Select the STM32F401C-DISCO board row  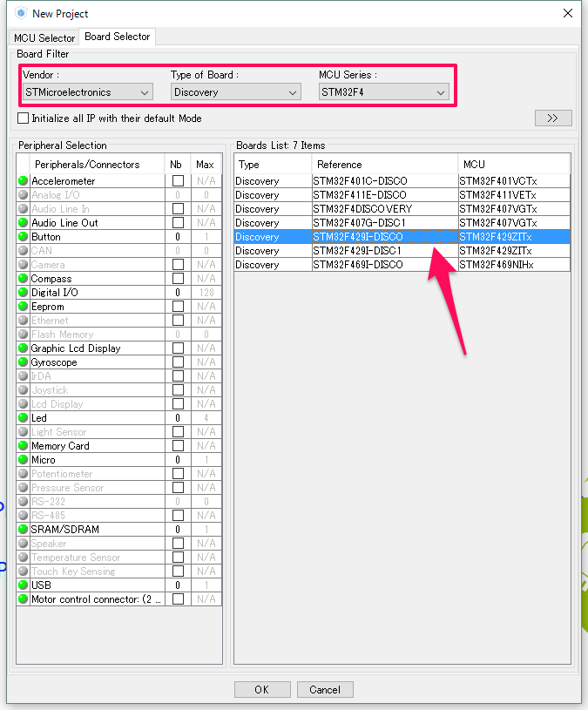click(x=402, y=181)
